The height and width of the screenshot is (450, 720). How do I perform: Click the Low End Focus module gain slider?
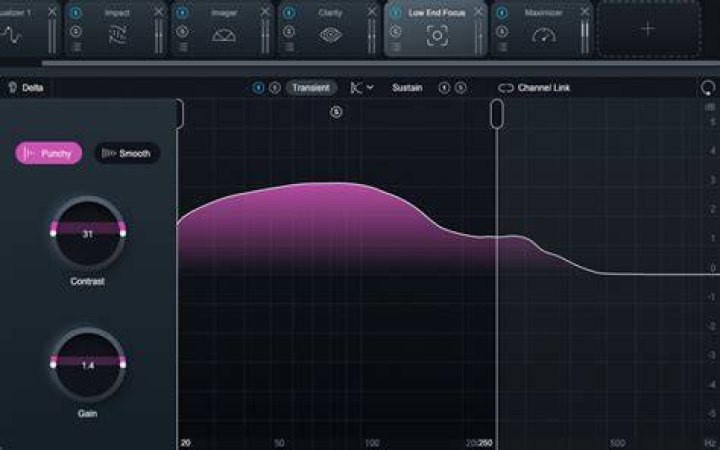click(x=478, y=36)
